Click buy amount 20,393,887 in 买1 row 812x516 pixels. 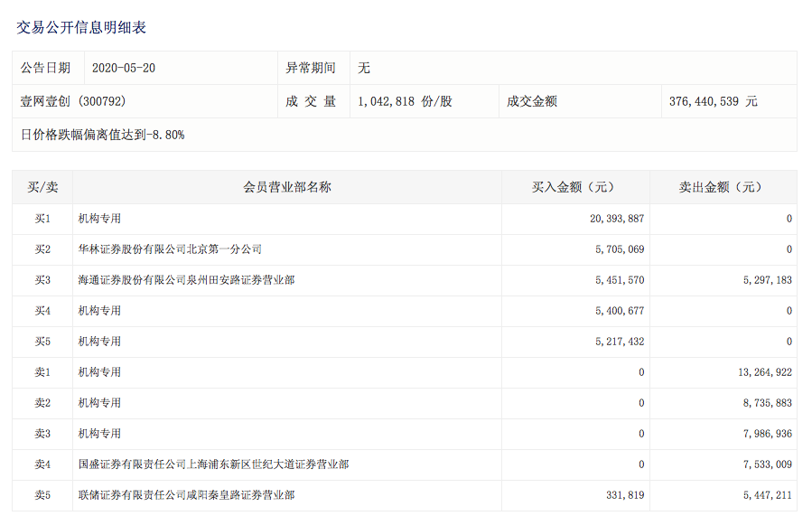coord(617,219)
